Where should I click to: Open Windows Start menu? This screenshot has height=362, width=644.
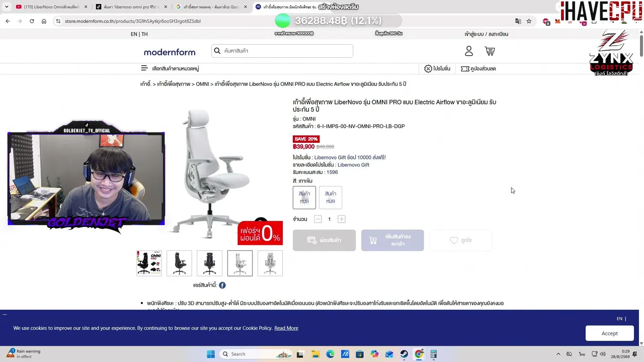(211, 354)
